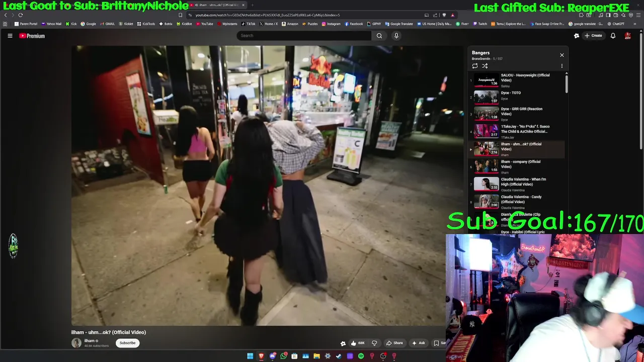Click the remix icon beside like button
The width and height of the screenshot is (644, 362).
[343, 343]
